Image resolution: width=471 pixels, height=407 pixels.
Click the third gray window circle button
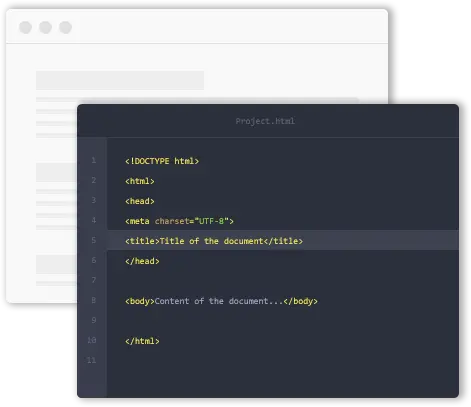[x=65, y=27]
